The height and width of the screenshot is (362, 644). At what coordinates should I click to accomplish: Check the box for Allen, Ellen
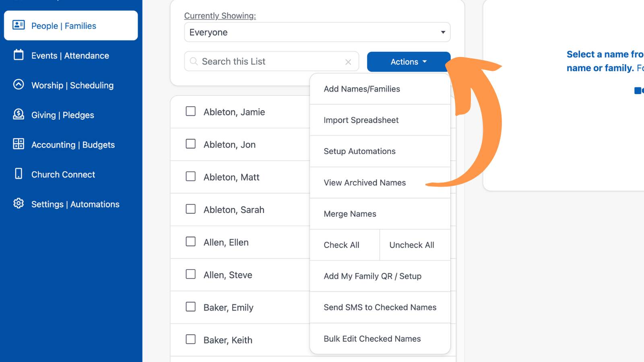coord(191,242)
